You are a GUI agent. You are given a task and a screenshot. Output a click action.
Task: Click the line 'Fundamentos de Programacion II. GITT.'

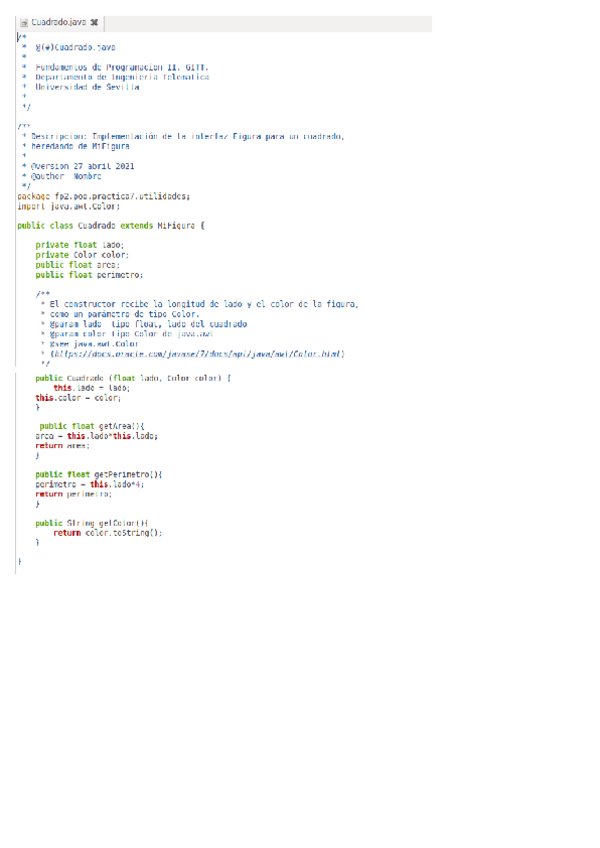(x=122, y=68)
